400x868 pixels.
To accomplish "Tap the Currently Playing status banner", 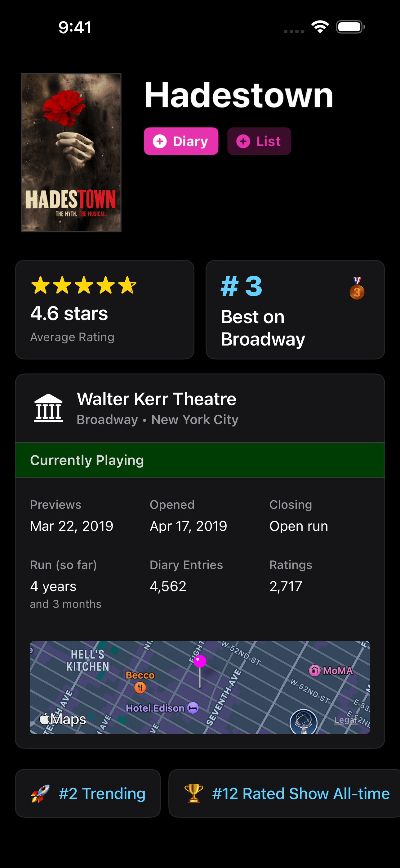I will click(200, 460).
